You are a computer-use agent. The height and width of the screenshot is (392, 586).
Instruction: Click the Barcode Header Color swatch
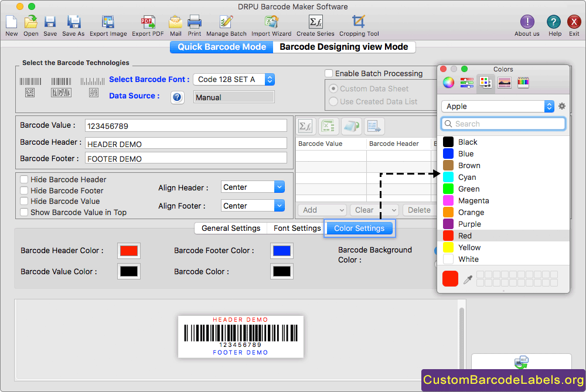click(x=129, y=250)
